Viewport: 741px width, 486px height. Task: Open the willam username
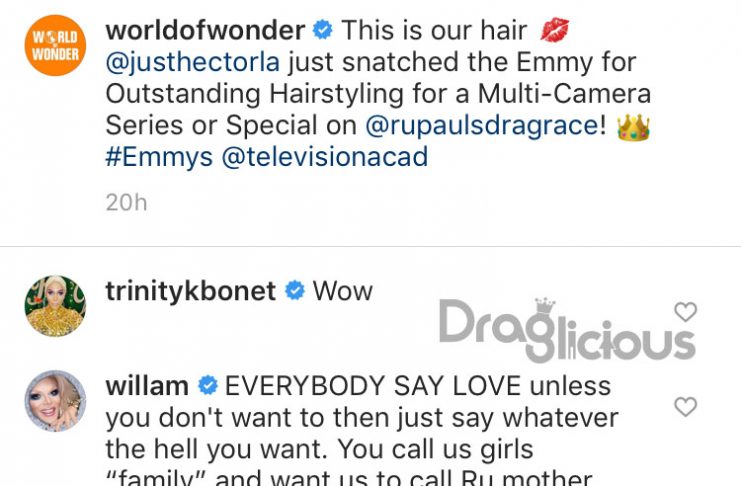[147, 386]
